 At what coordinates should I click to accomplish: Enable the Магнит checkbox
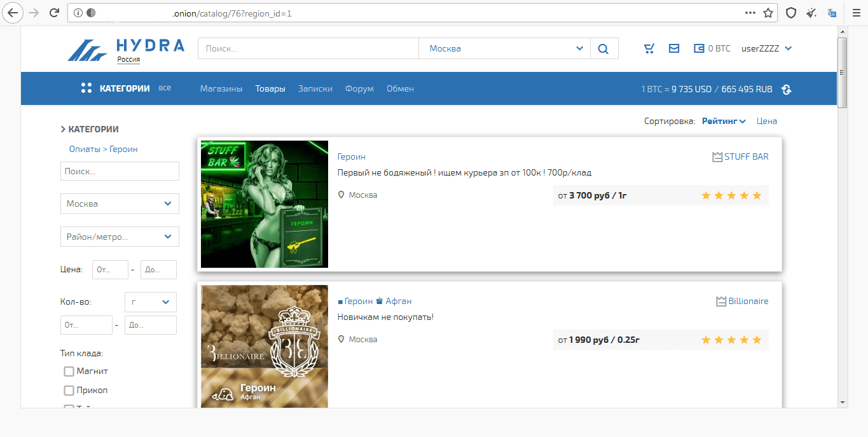tap(69, 371)
